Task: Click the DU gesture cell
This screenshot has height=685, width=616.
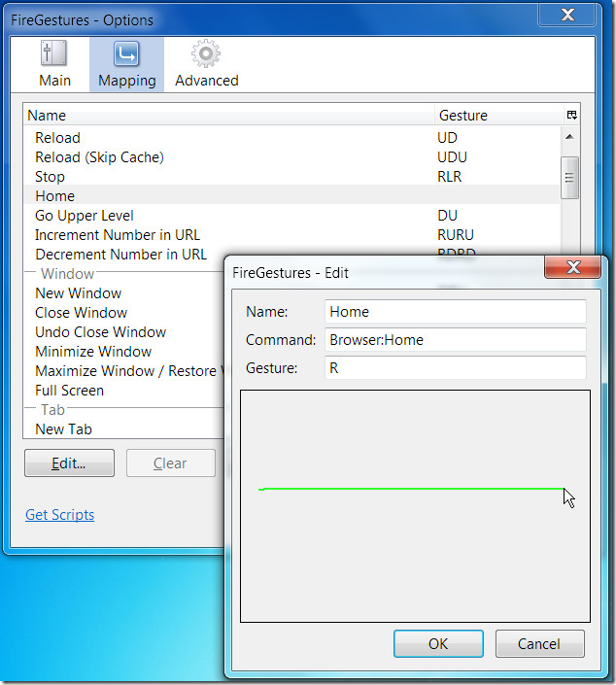Action: click(447, 216)
